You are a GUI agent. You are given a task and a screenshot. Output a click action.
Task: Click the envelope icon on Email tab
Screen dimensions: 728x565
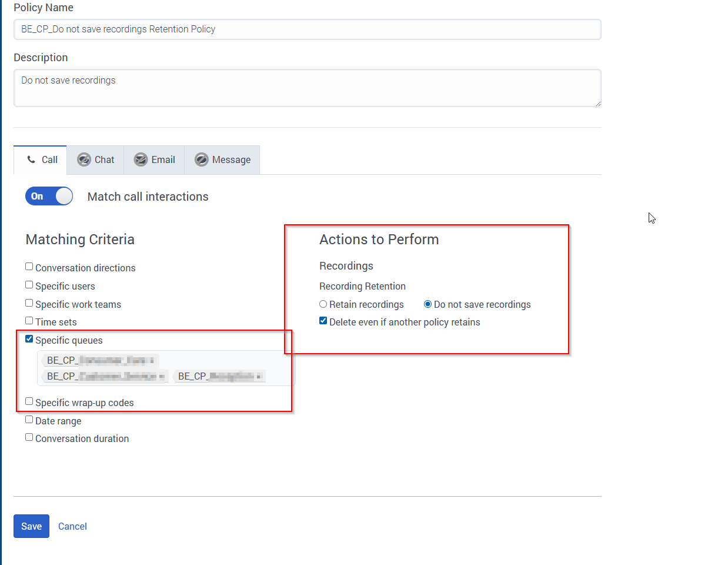tap(141, 160)
